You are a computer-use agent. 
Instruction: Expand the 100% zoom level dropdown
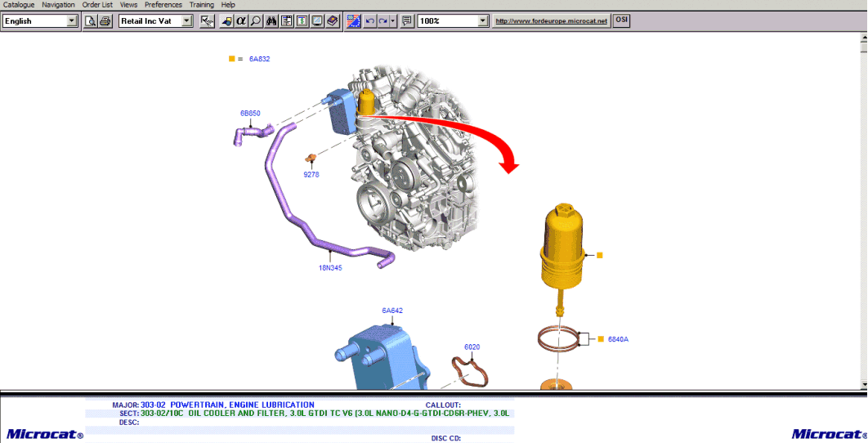point(482,21)
